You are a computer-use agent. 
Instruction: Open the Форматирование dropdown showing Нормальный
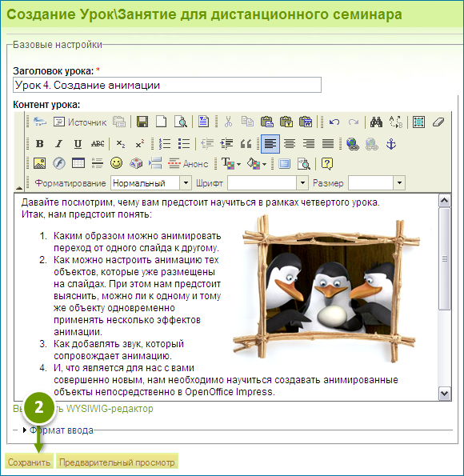point(150,183)
